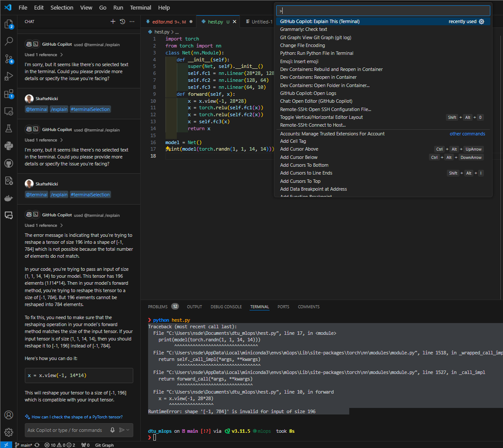
Task: Click the remote window indicator in status bar
Action: point(6,445)
